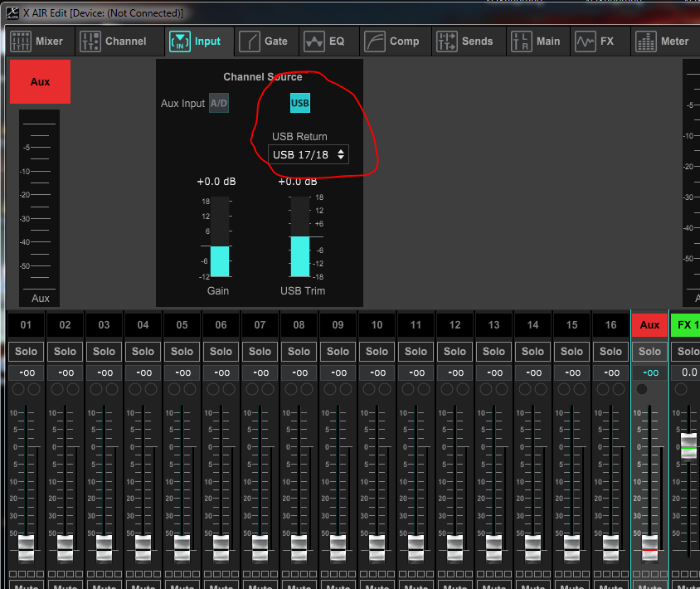Open the FX tab
This screenshot has height=589, width=700.
[x=600, y=41]
